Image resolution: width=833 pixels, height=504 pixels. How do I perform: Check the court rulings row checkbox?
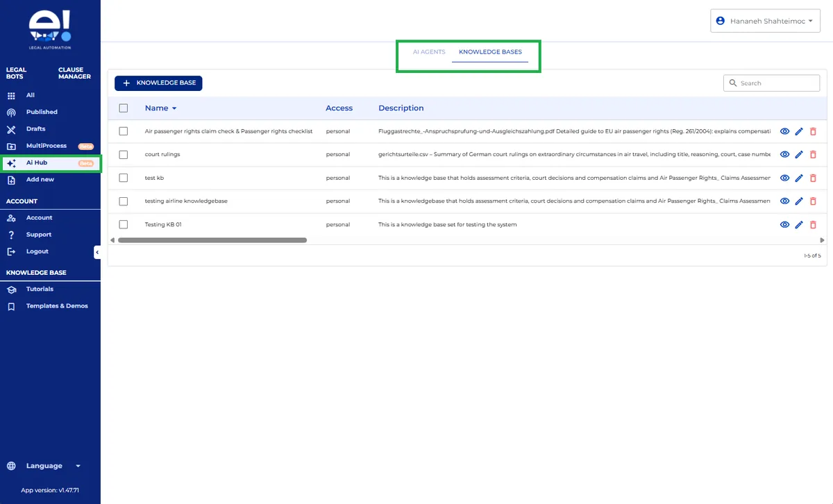tap(124, 155)
